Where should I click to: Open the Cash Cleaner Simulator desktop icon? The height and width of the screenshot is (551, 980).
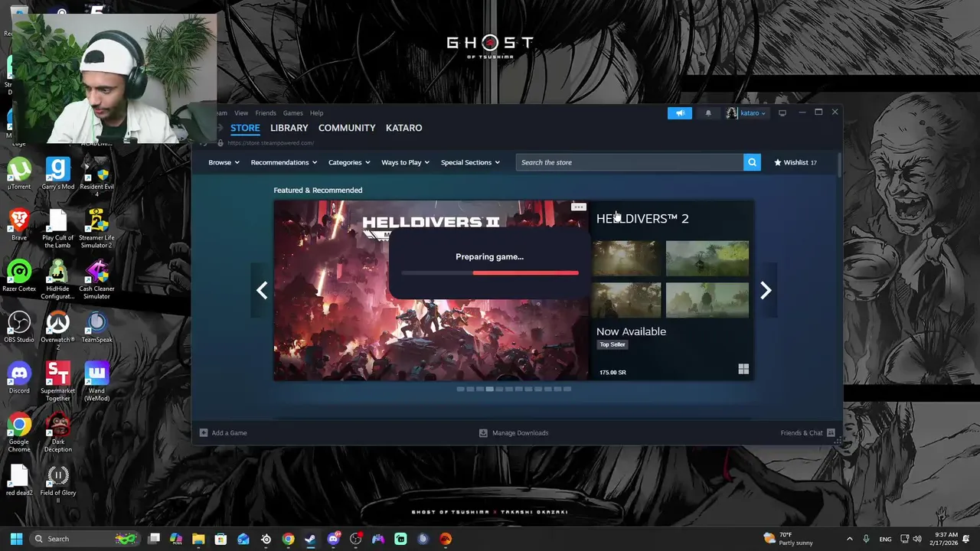pos(96,280)
